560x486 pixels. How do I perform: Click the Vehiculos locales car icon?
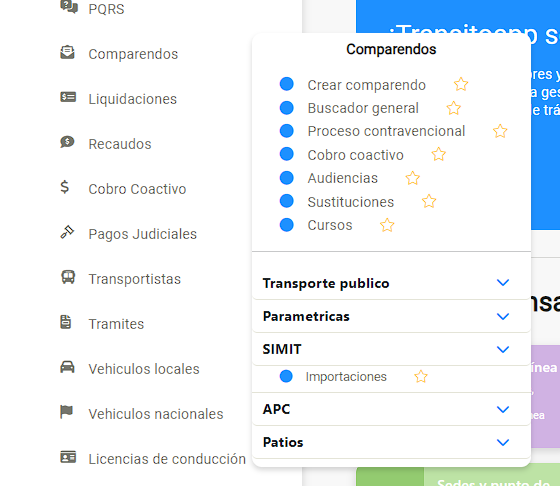coord(68,367)
